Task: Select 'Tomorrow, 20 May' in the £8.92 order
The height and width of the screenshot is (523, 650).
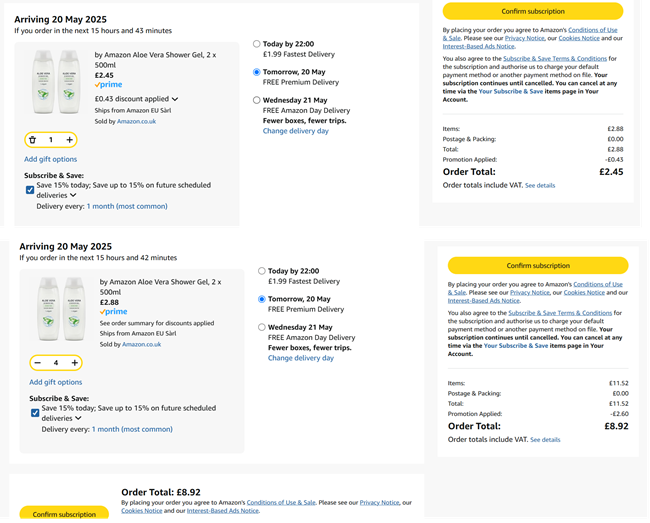Action: [262, 299]
